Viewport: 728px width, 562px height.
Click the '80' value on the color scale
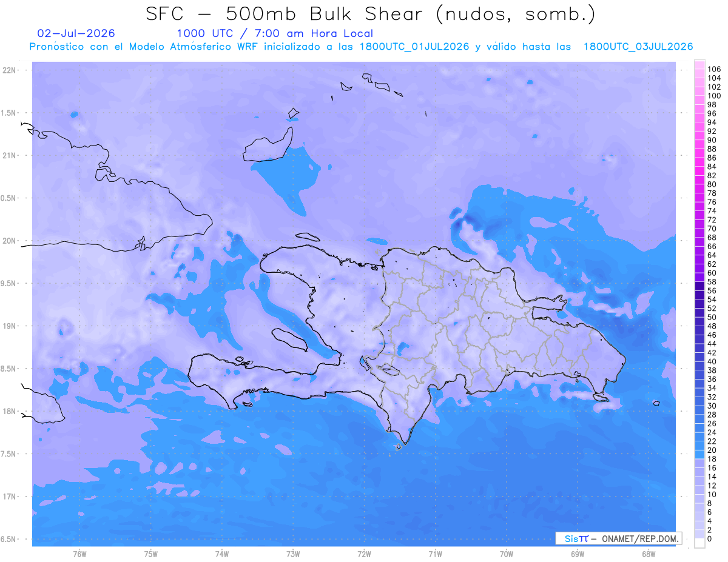click(x=712, y=184)
